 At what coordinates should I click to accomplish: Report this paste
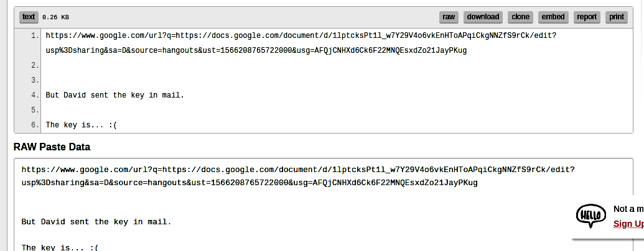click(x=586, y=17)
